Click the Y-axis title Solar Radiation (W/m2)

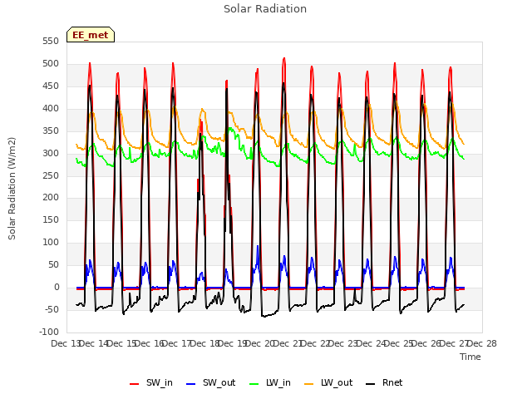(12, 189)
